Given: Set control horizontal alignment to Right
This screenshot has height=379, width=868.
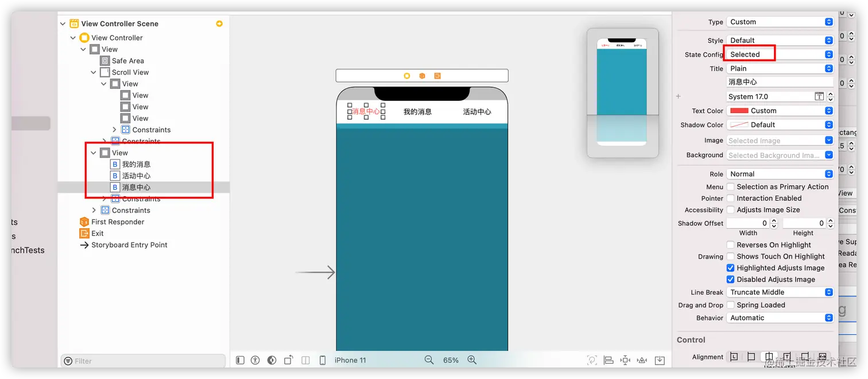Looking at the screenshot, I should [x=805, y=357].
